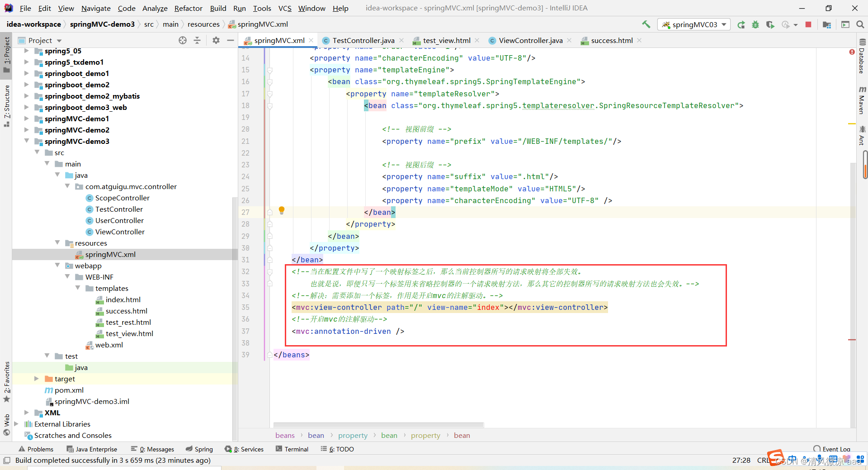This screenshot has width=868, height=470.
Task: Collapse the webapp folder
Action: (57, 266)
